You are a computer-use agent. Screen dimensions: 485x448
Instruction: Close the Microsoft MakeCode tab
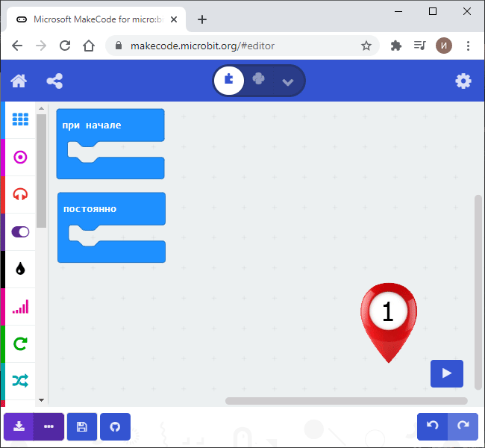pyautogui.click(x=174, y=19)
